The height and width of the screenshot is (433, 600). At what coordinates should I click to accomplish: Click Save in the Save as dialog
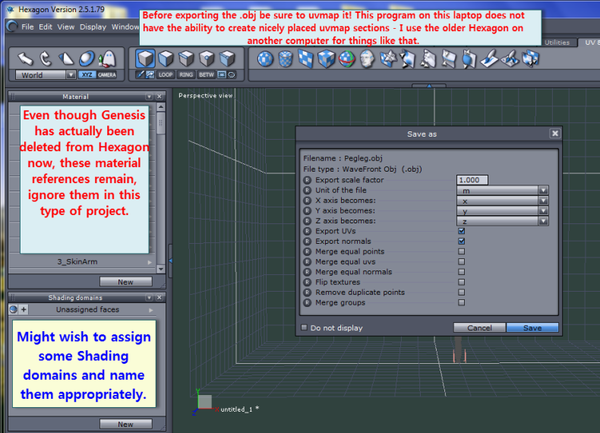[x=532, y=328]
